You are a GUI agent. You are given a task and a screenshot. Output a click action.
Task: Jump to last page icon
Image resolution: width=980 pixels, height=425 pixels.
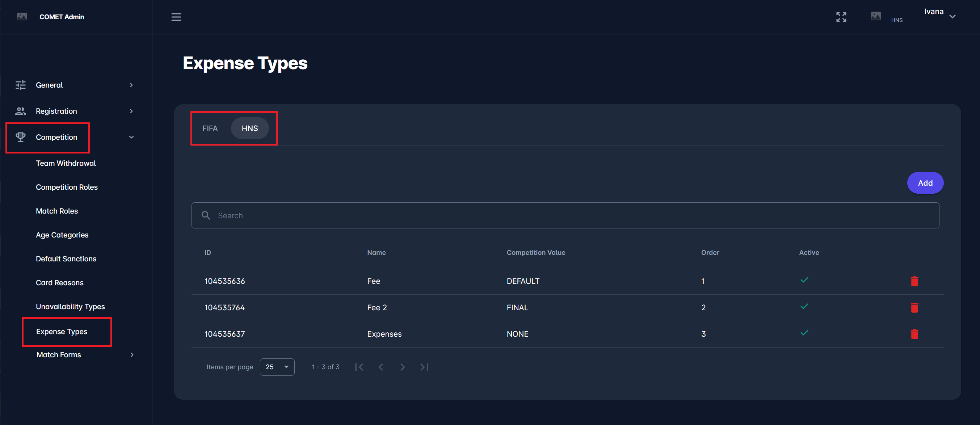424,367
